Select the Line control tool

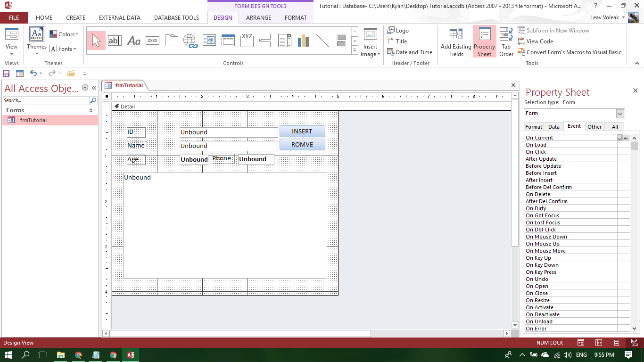click(x=322, y=41)
